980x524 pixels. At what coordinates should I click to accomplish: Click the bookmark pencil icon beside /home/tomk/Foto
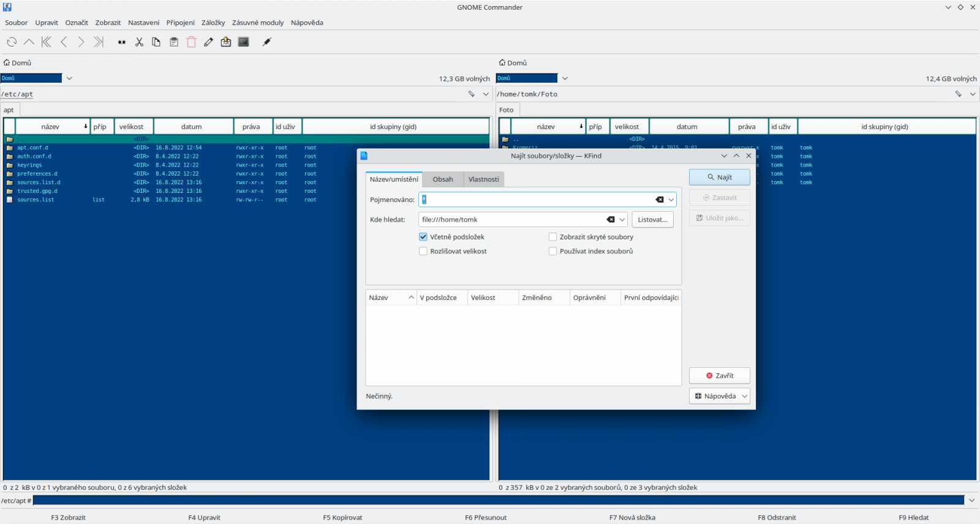(x=959, y=94)
